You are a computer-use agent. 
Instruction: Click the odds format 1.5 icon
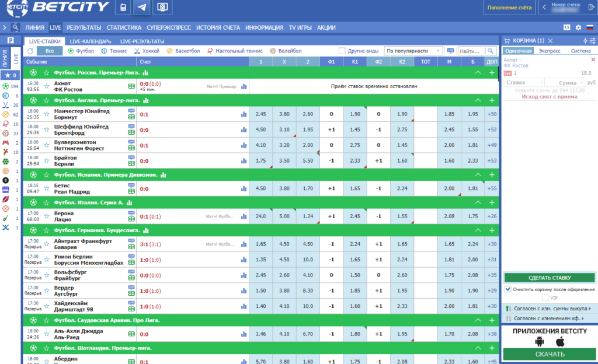pyautogui.click(x=566, y=27)
